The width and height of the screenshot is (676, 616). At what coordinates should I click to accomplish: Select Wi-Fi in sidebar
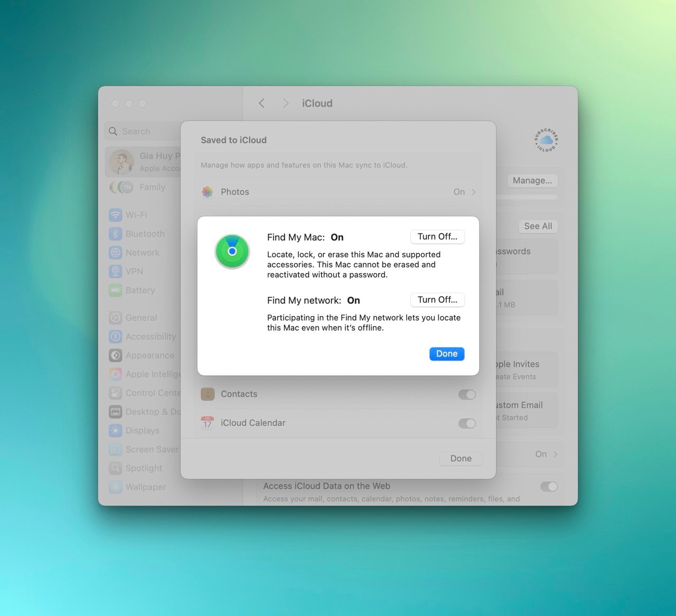tap(144, 215)
